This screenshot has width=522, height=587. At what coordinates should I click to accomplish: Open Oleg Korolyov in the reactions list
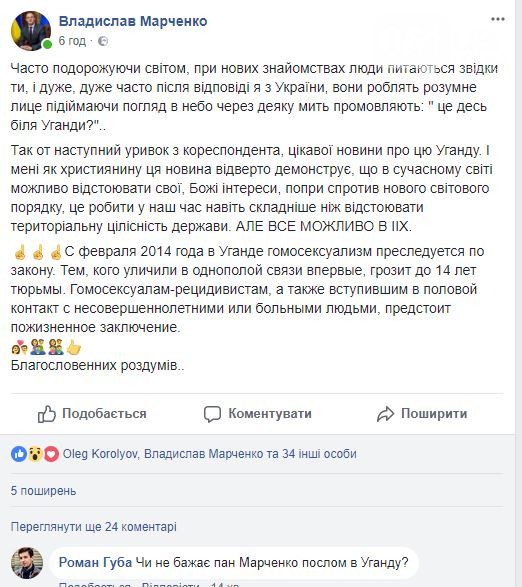click(100, 454)
